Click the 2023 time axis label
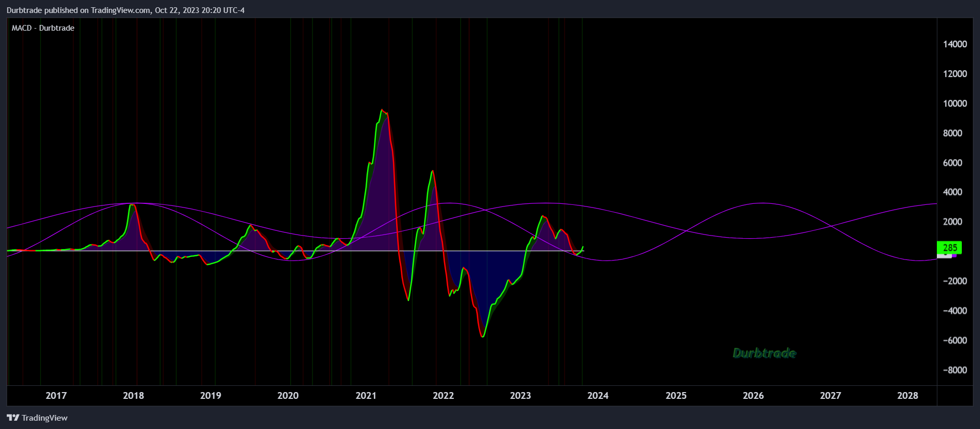 520,396
